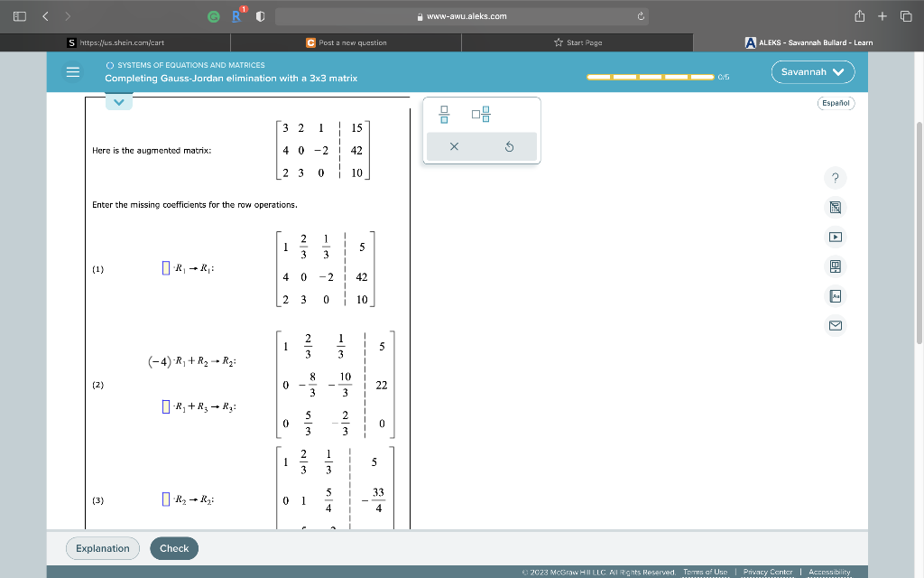Click the Grammarly icon in the browser toolbar
The image size is (924, 578).
(213, 15)
